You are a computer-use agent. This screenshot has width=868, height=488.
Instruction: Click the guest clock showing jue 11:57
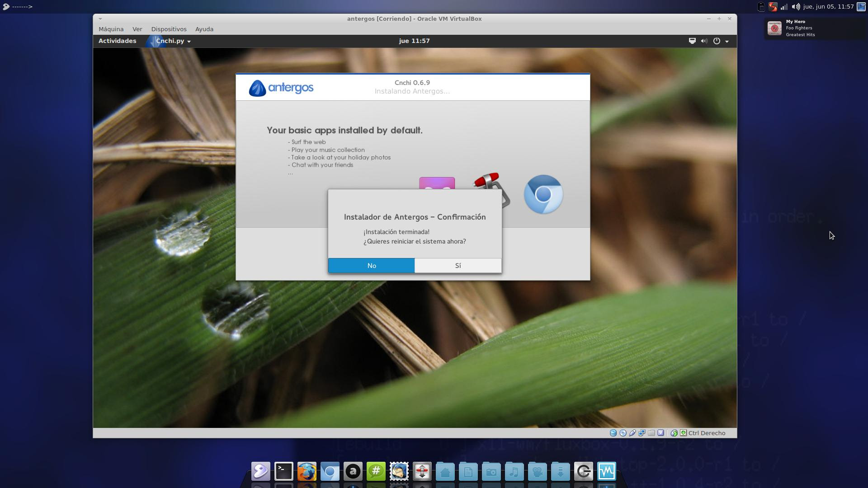click(414, 41)
